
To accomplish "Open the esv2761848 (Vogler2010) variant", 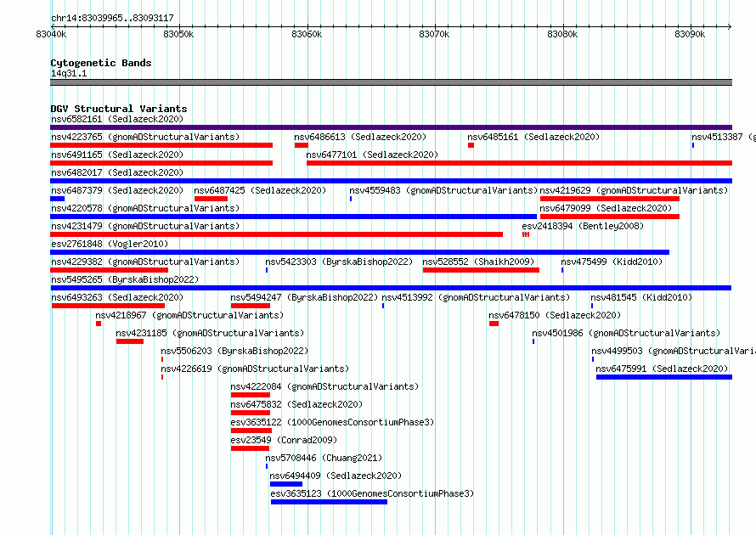I will 110,244.
